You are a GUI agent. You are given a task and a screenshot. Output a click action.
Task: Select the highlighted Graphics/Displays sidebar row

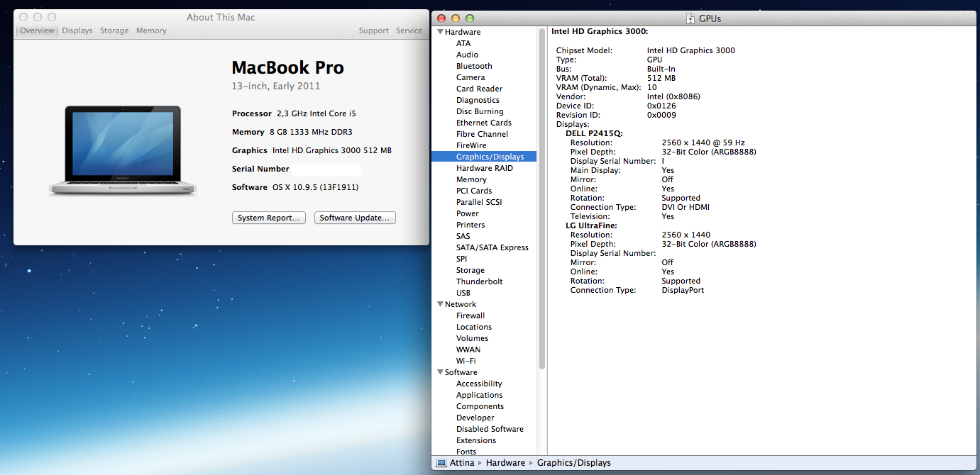pos(483,157)
